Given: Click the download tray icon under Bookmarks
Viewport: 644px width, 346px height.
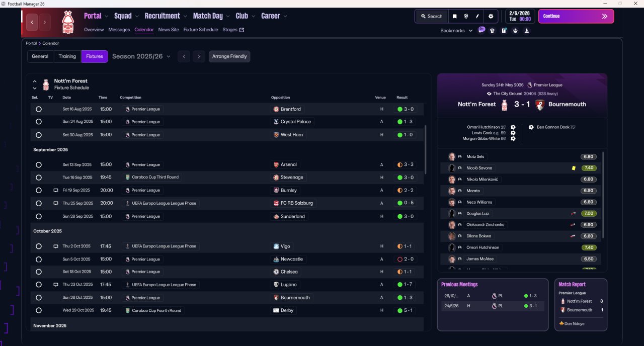Looking at the screenshot, I should point(527,31).
